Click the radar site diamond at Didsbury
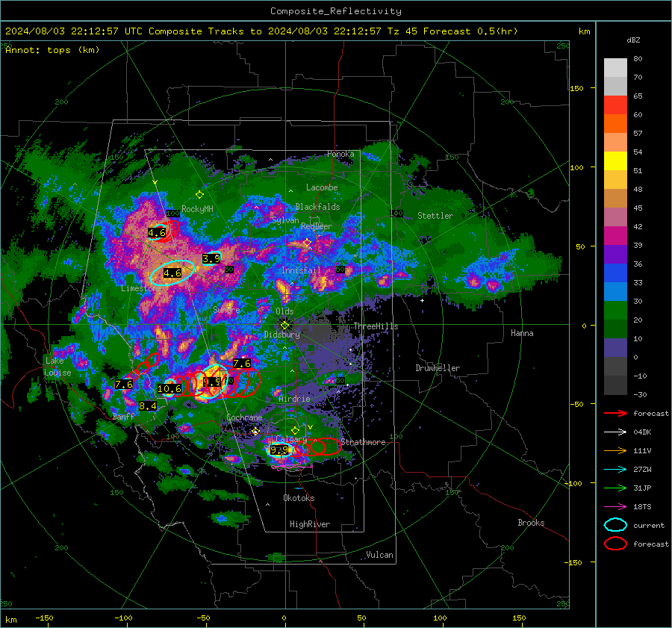672x628 pixels. 284,326
